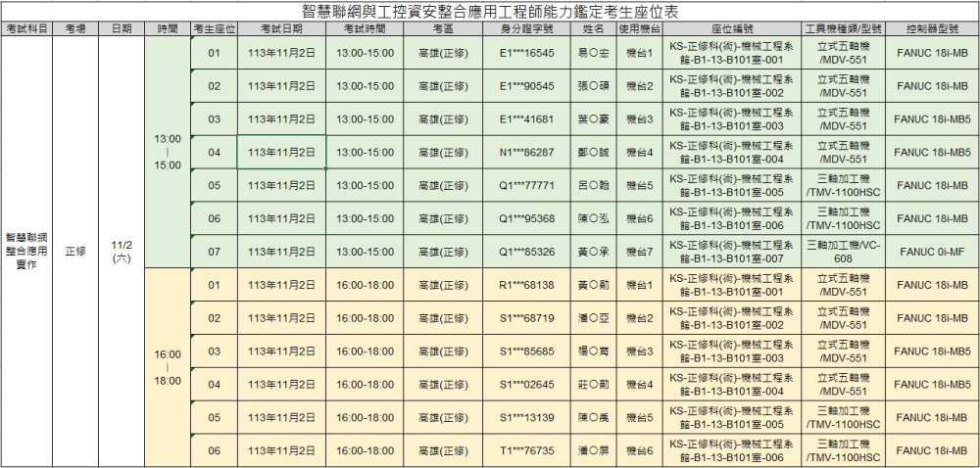Select the outlined 113年11月2日 cell in green row 04
The width and height of the screenshot is (980, 468).
tap(282, 153)
